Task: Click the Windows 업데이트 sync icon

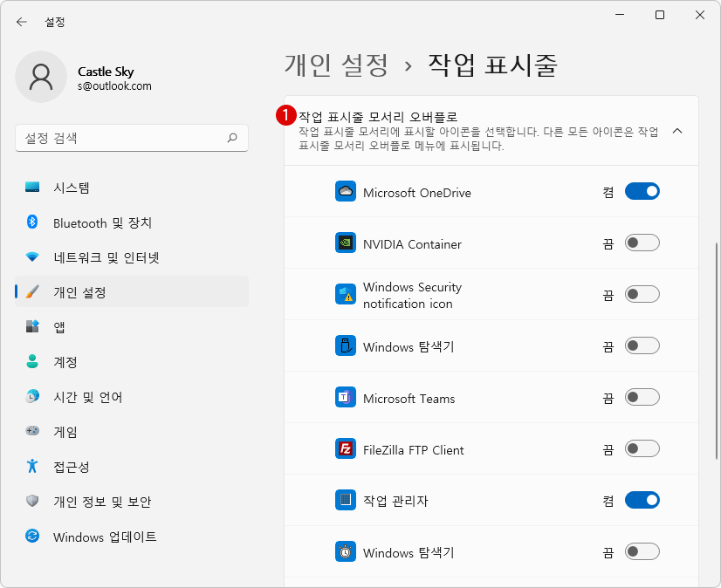Action: (32, 536)
